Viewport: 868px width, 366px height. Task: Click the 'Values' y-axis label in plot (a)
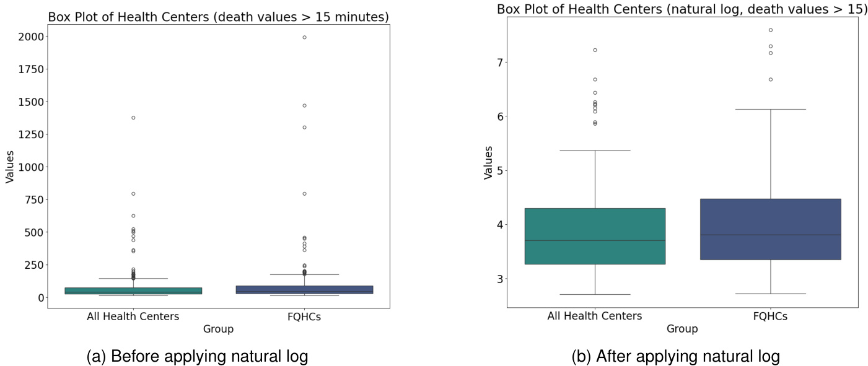click(10, 167)
